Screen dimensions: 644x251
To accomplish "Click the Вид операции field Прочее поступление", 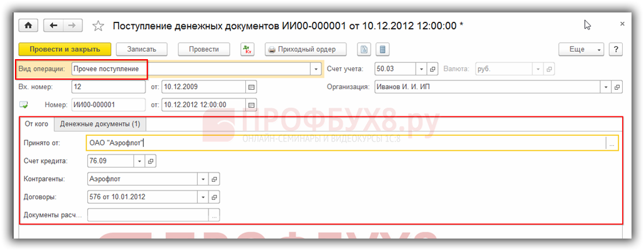I will (x=191, y=69).
